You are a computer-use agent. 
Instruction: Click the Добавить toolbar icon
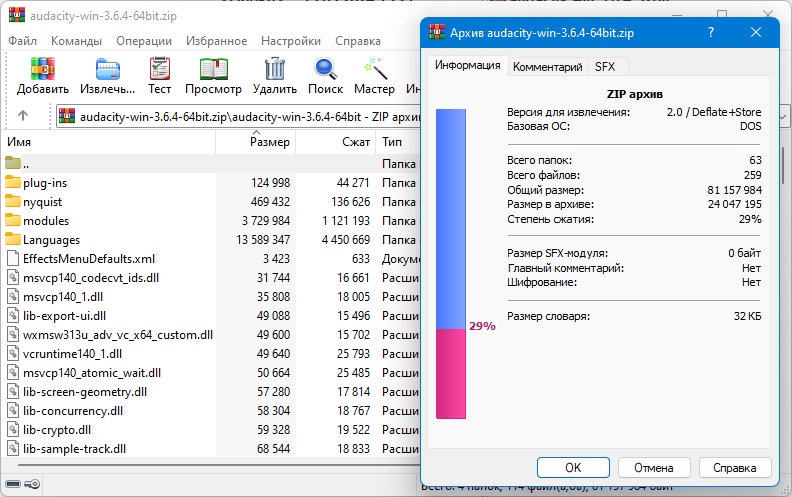pos(42,69)
